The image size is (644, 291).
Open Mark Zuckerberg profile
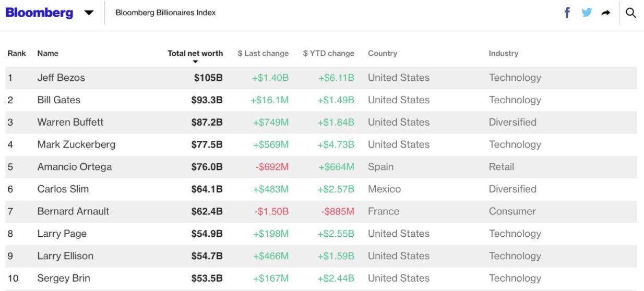click(x=76, y=144)
